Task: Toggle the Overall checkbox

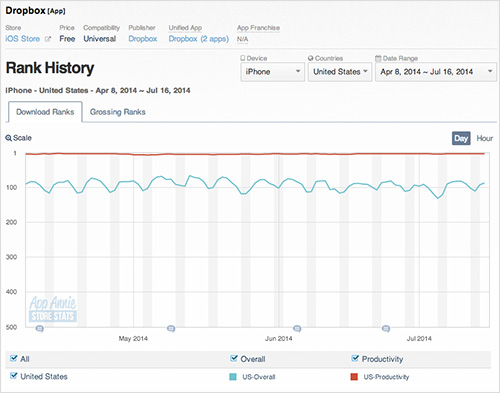Action: point(234,358)
